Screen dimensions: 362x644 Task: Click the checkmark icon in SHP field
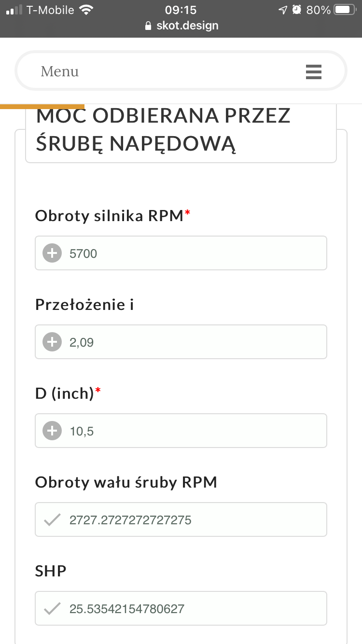click(52, 608)
